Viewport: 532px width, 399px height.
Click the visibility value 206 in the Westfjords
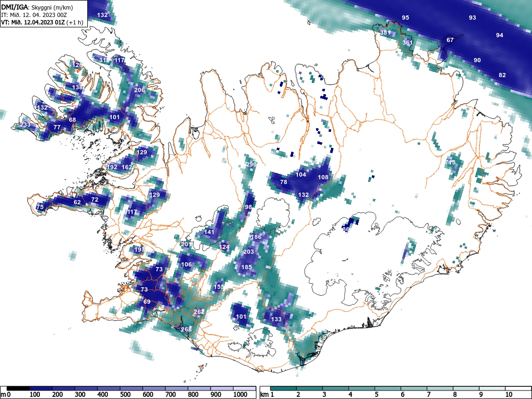coord(139,90)
